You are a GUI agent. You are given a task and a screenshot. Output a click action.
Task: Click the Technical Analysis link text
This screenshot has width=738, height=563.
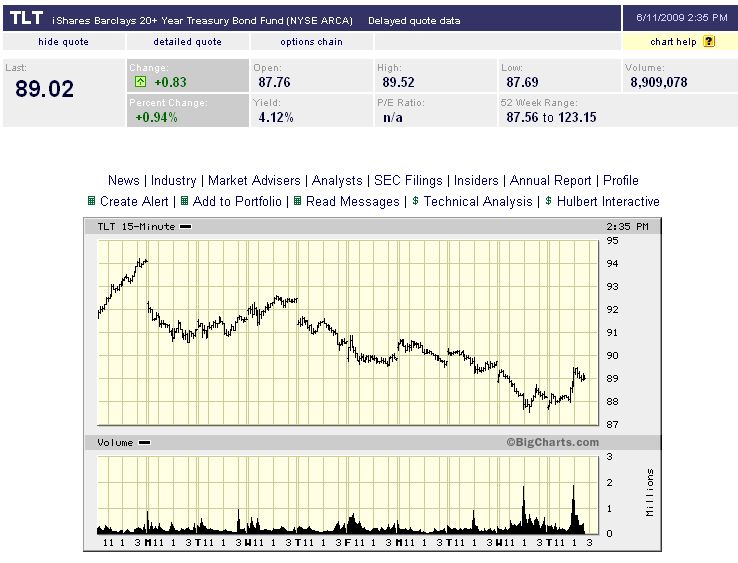click(x=478, y=201)
